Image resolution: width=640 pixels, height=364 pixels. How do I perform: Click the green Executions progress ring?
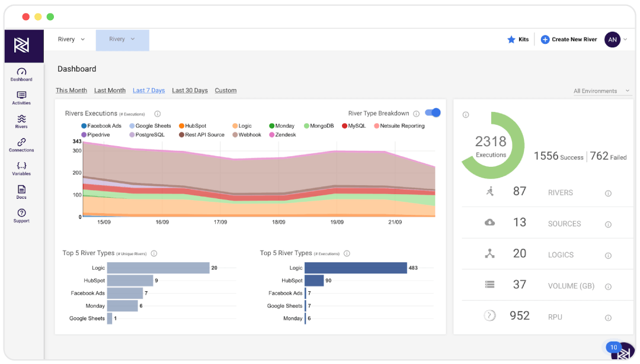click(x=492, y=144)
